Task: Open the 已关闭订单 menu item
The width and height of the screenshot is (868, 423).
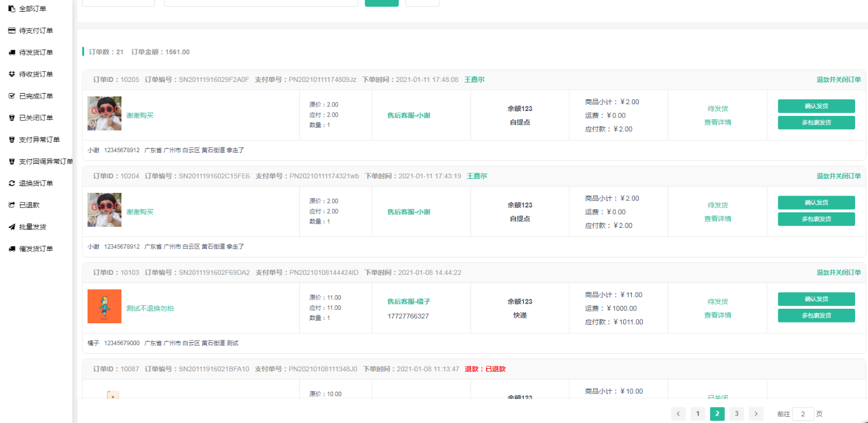Action: point(36,118)
